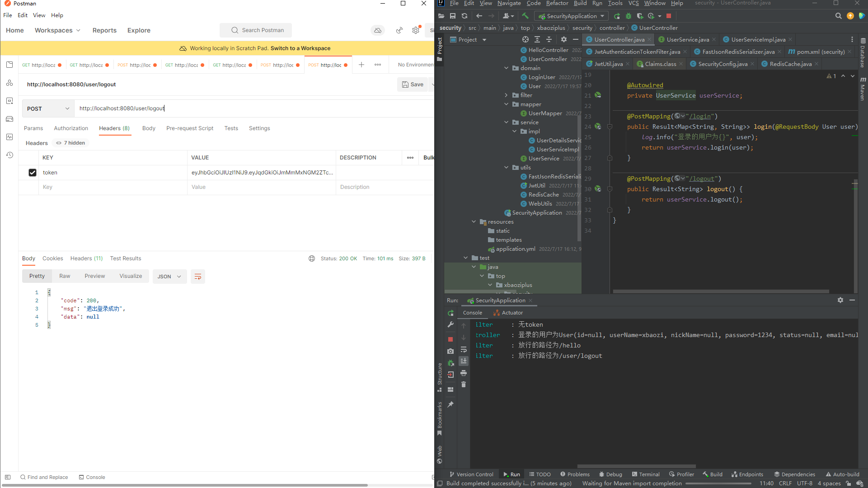
Task: Open the Collections sidebar icon in Postman
Action: coord(9,65)
